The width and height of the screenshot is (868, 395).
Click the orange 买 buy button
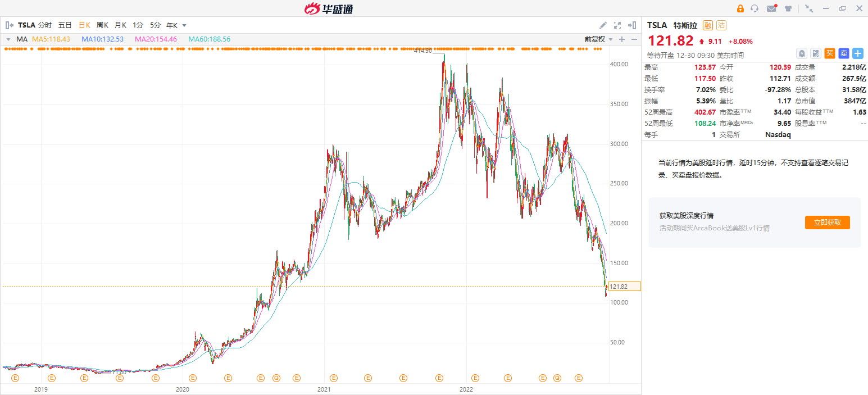click(830, 53)
